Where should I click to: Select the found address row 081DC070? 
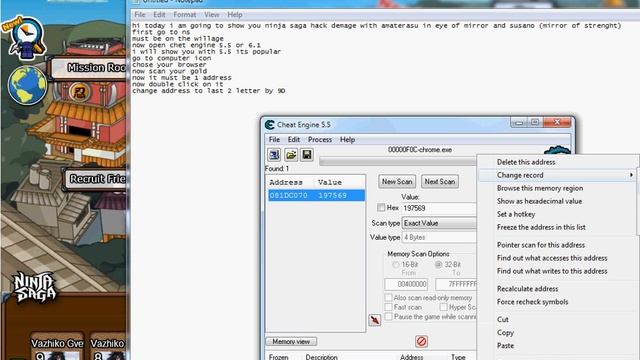316,195
